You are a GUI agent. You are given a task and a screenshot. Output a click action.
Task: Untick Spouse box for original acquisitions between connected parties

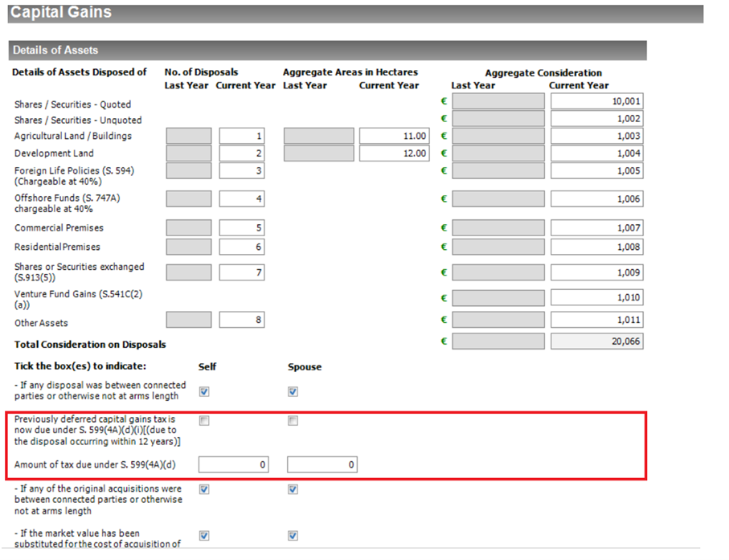tap(293, 489)
